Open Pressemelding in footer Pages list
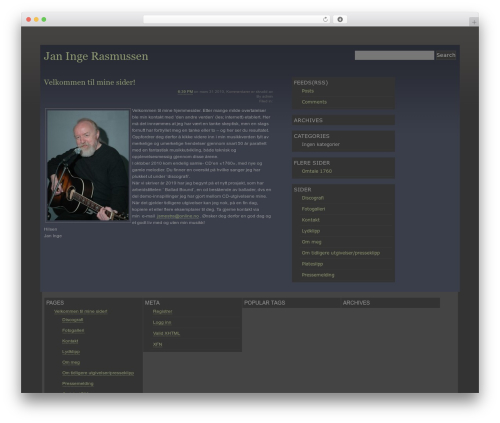Image resolution: width=500 pixels, height=423 pixels. click(x=78, y=384)
